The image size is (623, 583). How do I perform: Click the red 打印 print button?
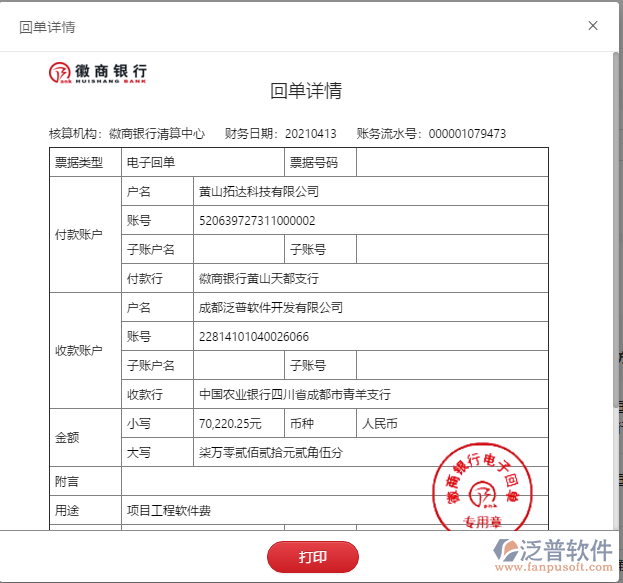click(x=313, y=557)
